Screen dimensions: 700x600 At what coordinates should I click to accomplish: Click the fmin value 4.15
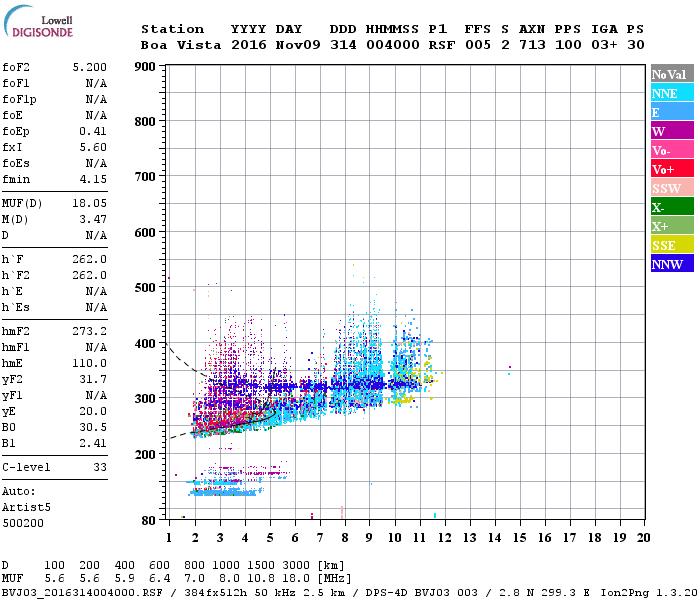point(93,179)
